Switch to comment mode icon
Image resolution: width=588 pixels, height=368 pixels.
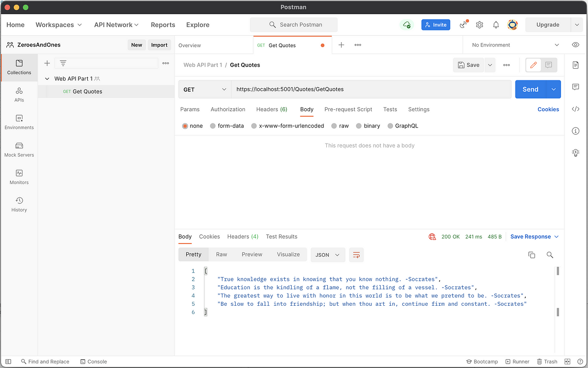pos(549,65)
